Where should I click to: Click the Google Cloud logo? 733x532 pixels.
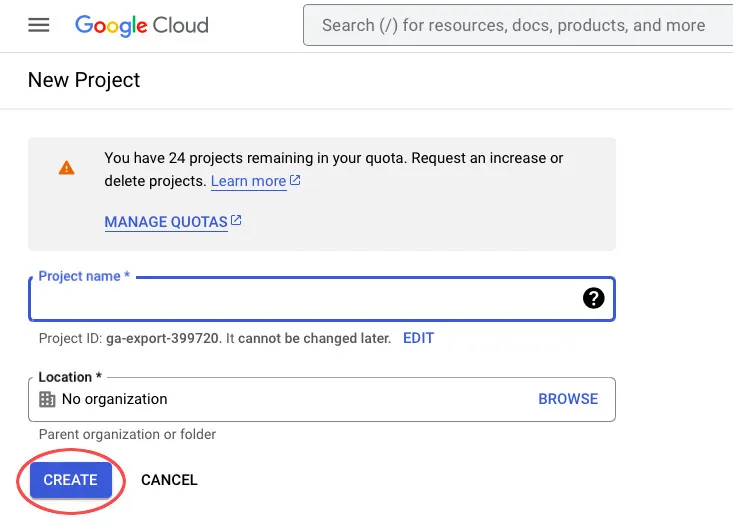[x=142, y=25]
